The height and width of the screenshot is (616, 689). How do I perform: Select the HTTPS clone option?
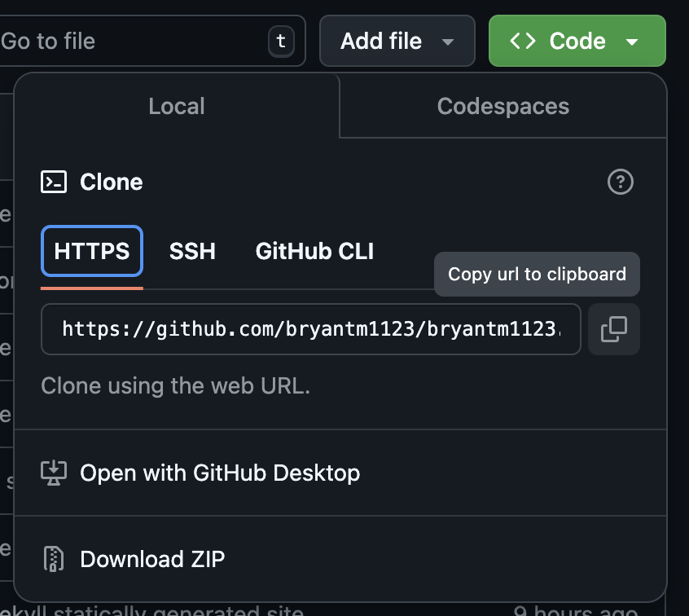(92, 251)
